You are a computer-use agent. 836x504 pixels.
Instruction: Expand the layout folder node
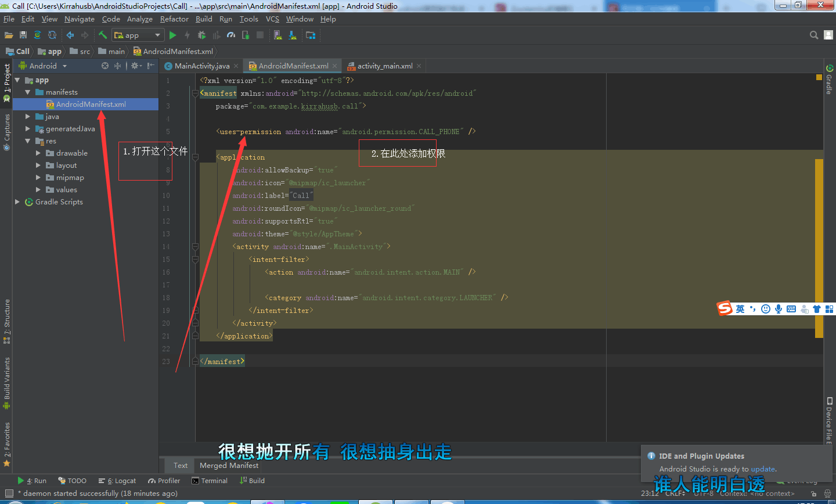38,165
